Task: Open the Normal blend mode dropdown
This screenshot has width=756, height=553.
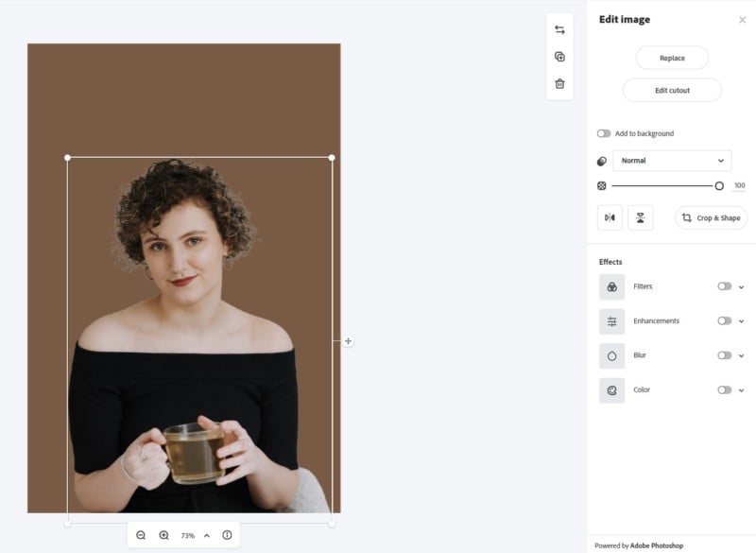Action: coord(672,161)
